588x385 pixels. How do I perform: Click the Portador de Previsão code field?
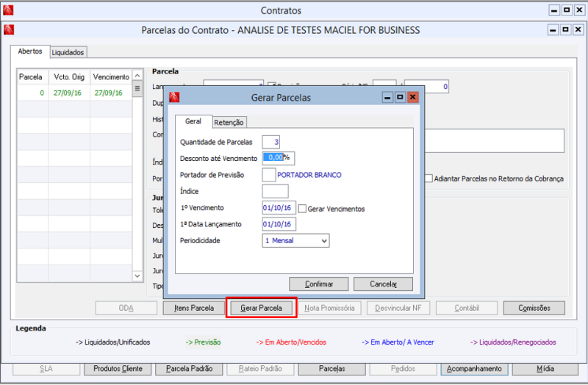[269, 175]
